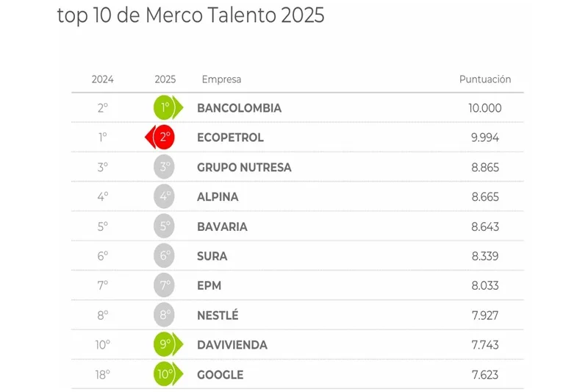Select the gray 4º badge next to Alpina
Image resolution: width=588 pixels, height=392 pixels.
click(x=165, y=197)
